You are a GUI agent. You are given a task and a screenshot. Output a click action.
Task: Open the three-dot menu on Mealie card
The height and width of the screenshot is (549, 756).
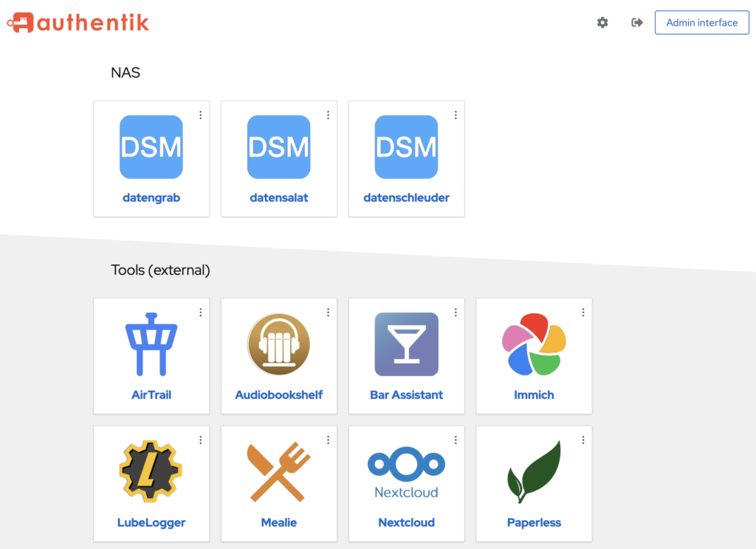click(328, 440)
